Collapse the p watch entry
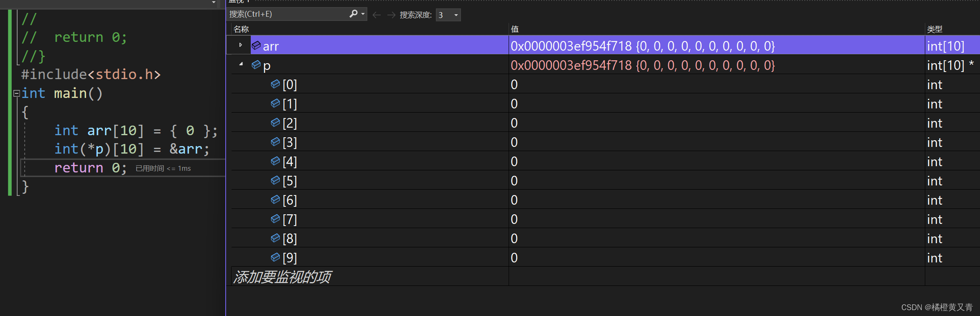This screenshot has height=316, width=980. [x=241, y=64]
